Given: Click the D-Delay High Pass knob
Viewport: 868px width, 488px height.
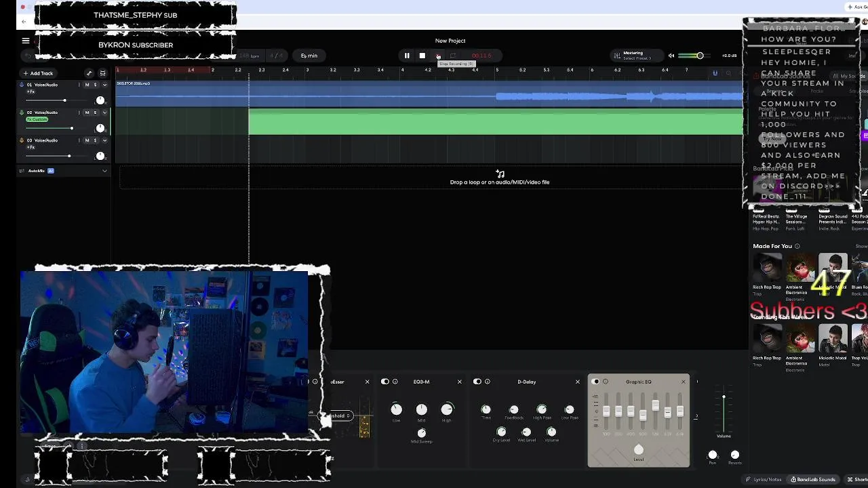Looking at the screenshot, I should (x=542, y=409).
